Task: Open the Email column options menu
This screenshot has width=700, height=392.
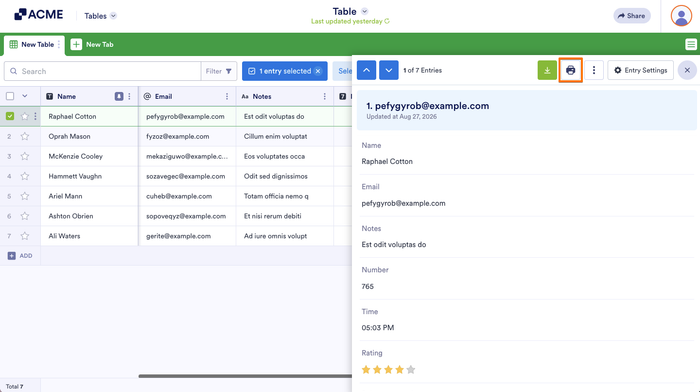Action: [x=227, y=96]
